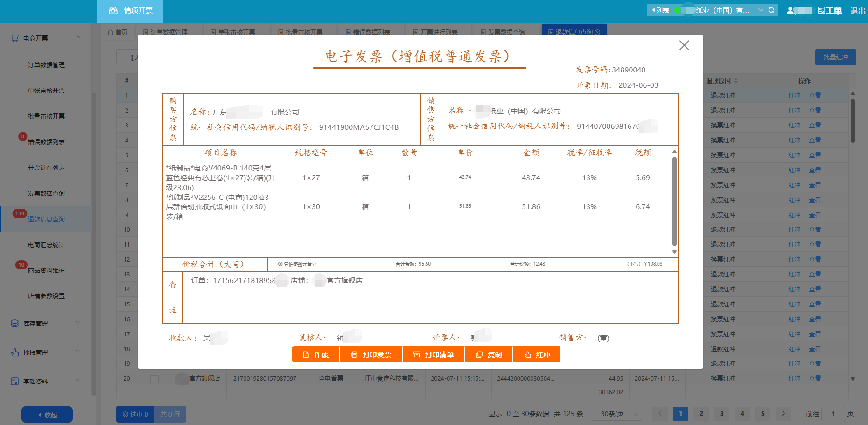This screenshot has height=425, width=868.
Task: Switch to the 发票数据查询 tab
Action: point(503,32)
